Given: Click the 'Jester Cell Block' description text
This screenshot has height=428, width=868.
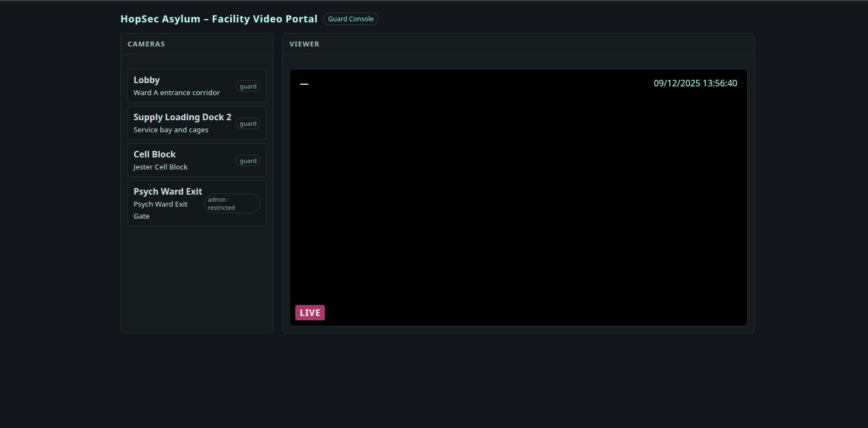Looking at the screenshot, I should (x=160, y=167).
